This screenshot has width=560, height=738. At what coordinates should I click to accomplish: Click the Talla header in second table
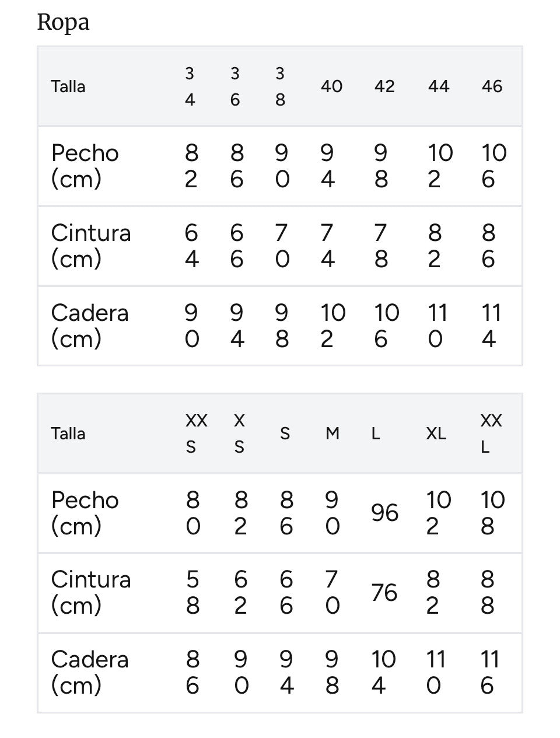pos(68,433)
